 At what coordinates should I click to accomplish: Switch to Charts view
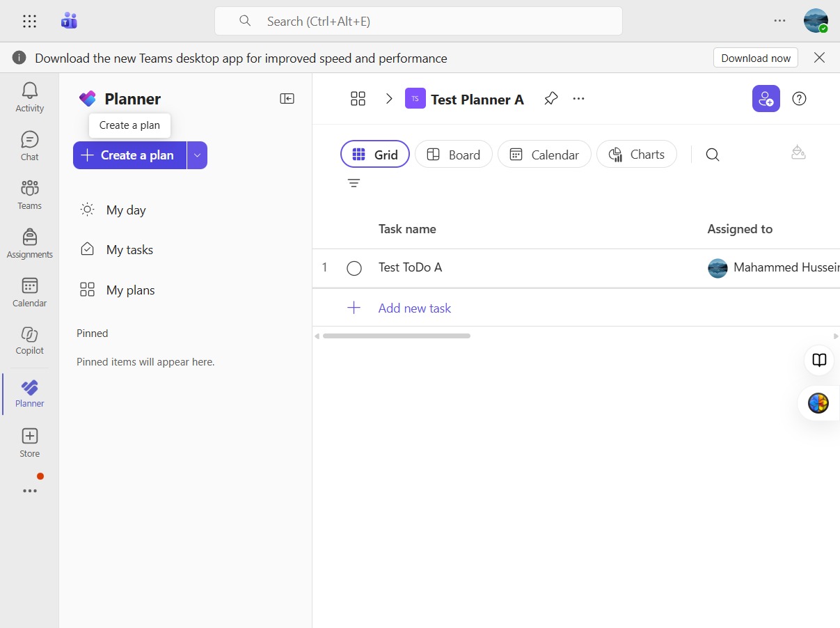(x=637, y=155)
